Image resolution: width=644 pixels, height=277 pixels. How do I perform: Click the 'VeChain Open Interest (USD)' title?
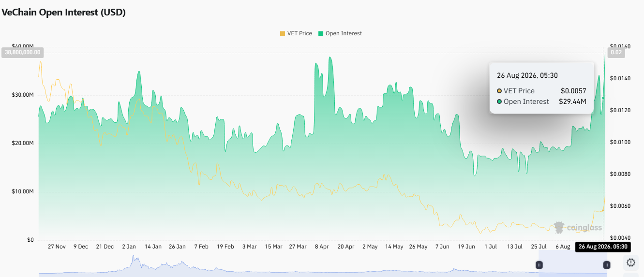click(x=63, y=13)
